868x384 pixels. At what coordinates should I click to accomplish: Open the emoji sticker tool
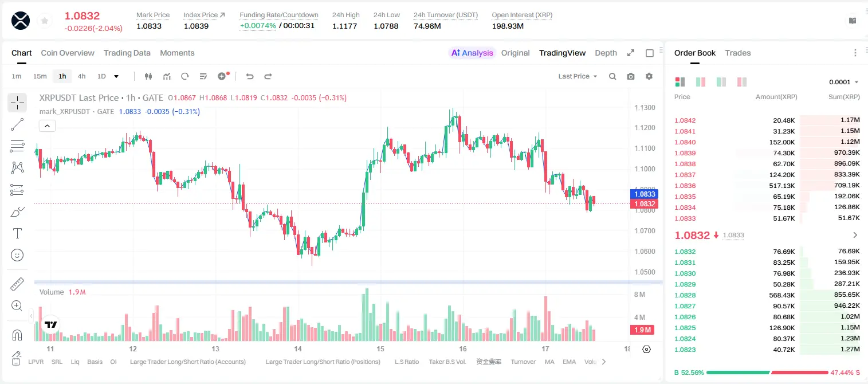click(17, 255)
